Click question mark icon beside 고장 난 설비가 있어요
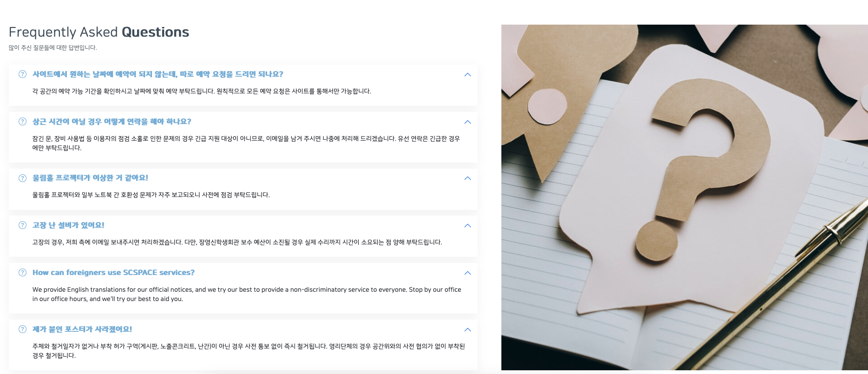Screen dimensions: 868x374 tap(22, 225)
